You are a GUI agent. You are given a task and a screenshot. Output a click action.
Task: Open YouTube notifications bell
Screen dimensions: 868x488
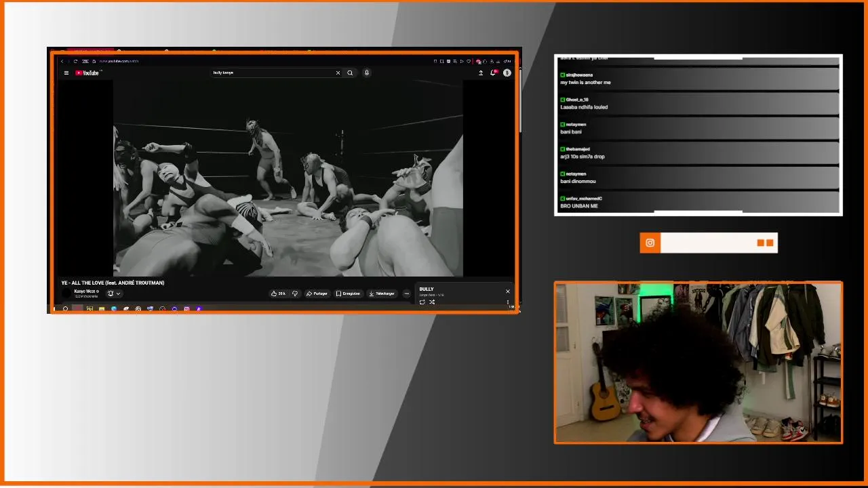pos(493,73)
